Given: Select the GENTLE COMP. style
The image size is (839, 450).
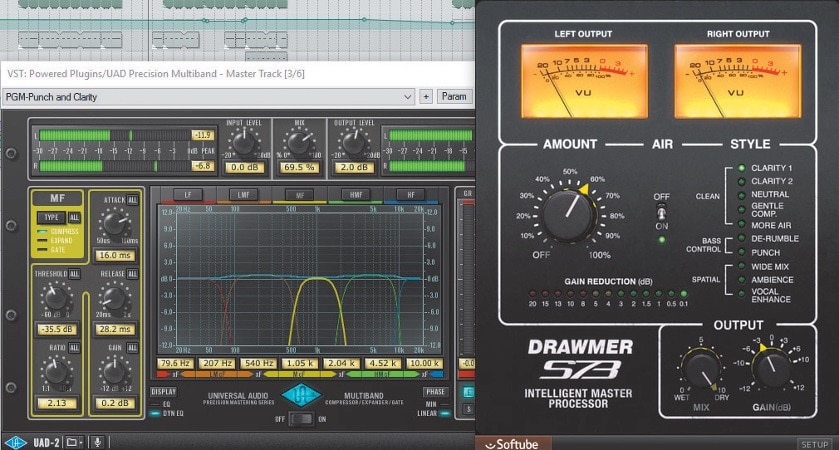Looking at the screenshot, I should coord(761,210).
